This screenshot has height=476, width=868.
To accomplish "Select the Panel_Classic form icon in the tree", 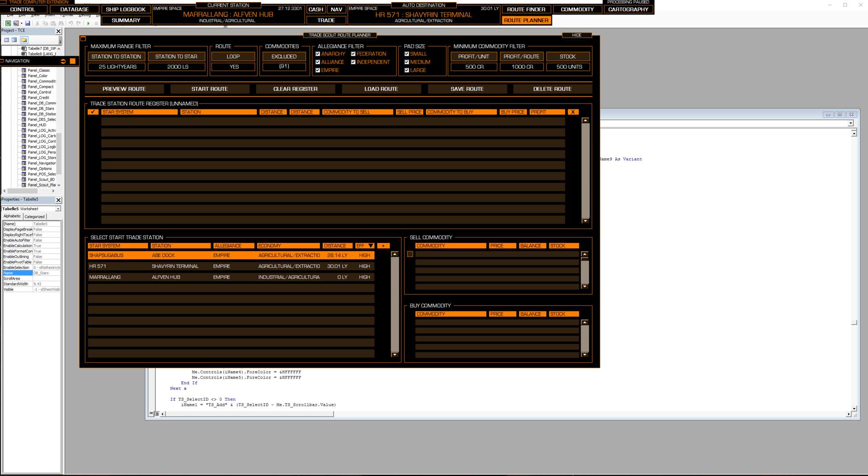I will (24, 70).
